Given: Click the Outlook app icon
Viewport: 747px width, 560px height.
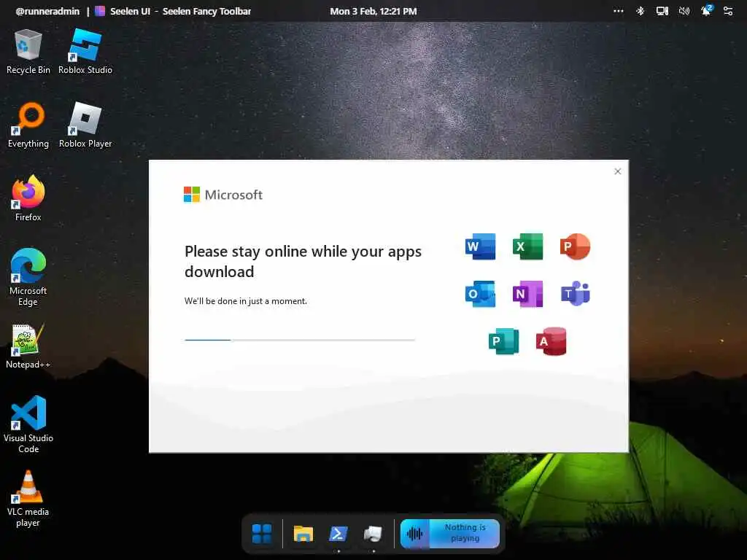Looking at the screenshot, I should point(480,294).
